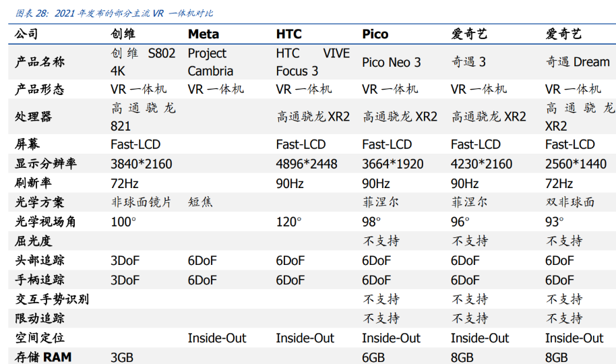Click the 光学视场角 row label
The width and height of the screenshot is (616, 364).
(x=46, y=222)
